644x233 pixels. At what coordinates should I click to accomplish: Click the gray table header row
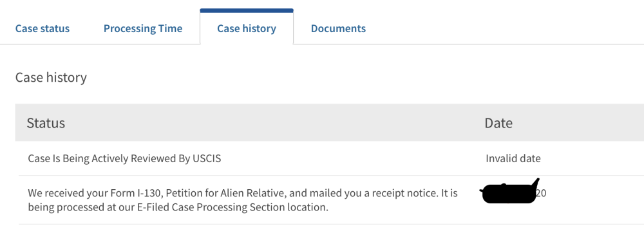329,123
